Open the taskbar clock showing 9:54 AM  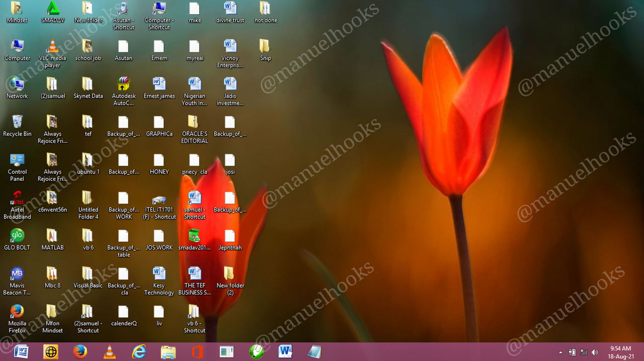coord(620,352)
